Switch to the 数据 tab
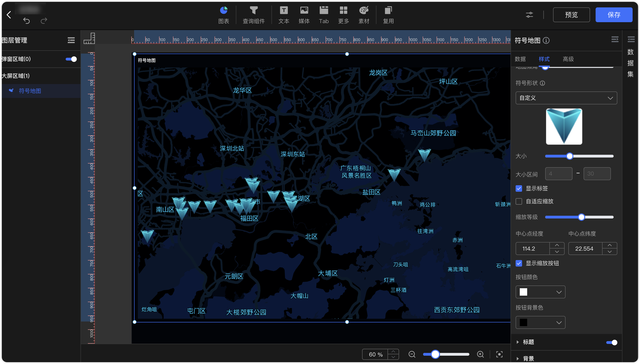This screenshot has width=640, height=364. click(520, 59)
